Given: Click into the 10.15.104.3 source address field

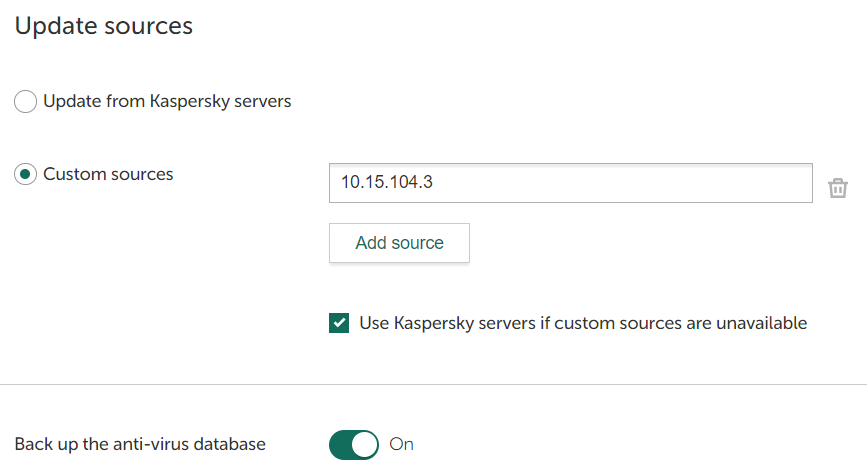Looking at the screenshot, I should [x=570, y=183].
